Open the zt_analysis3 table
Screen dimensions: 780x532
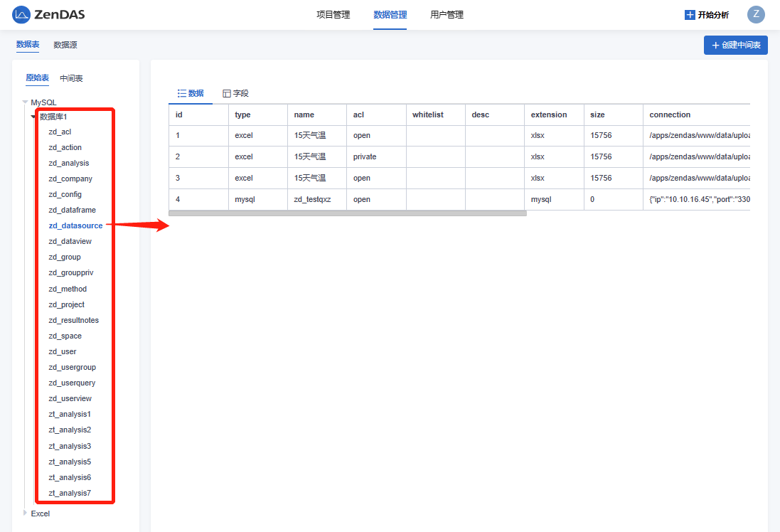tap(70, 446)
